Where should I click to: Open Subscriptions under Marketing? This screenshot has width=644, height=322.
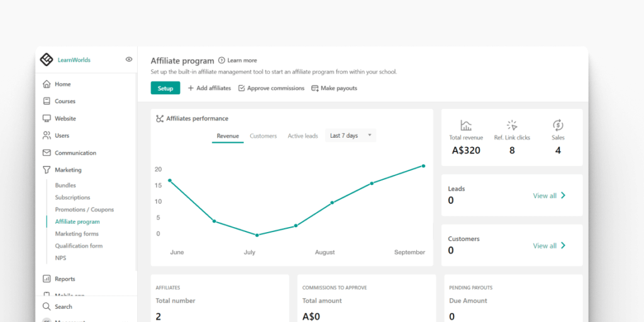pos(73,197)
